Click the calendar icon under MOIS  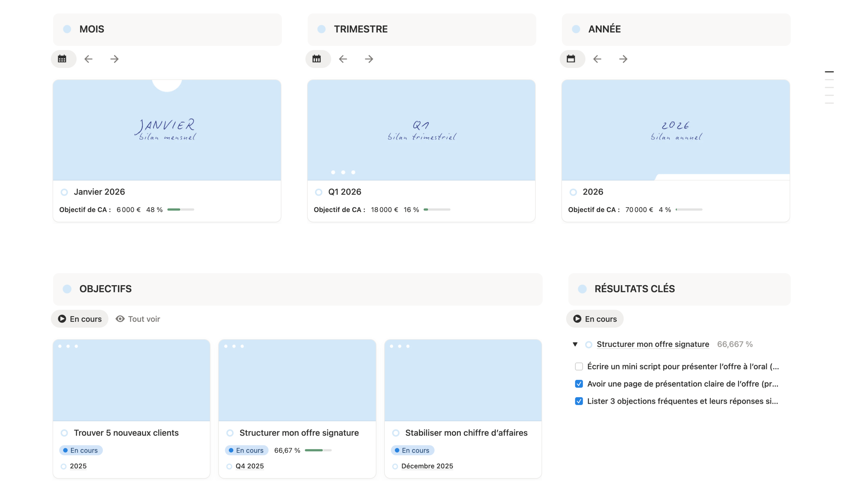pyautogui.click(x=62, y=59)
